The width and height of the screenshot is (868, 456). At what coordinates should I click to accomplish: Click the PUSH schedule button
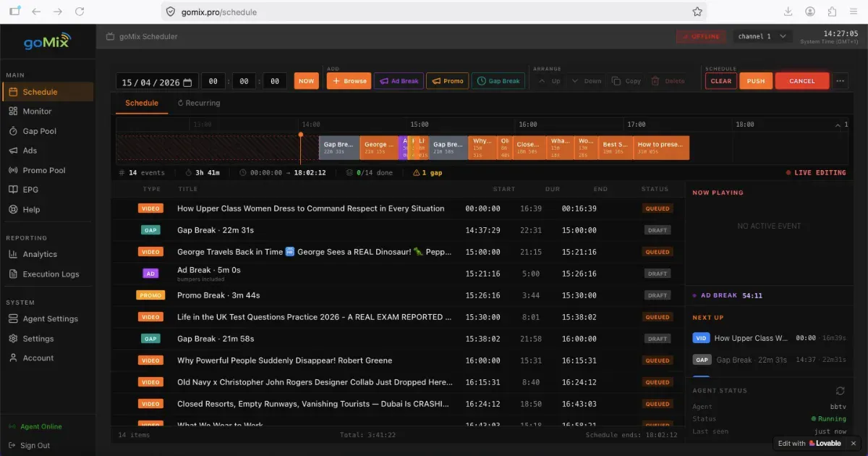point(756,81)
